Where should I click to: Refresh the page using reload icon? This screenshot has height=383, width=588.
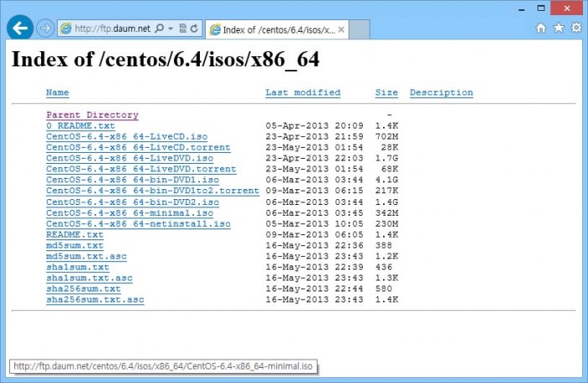(194, 29)
